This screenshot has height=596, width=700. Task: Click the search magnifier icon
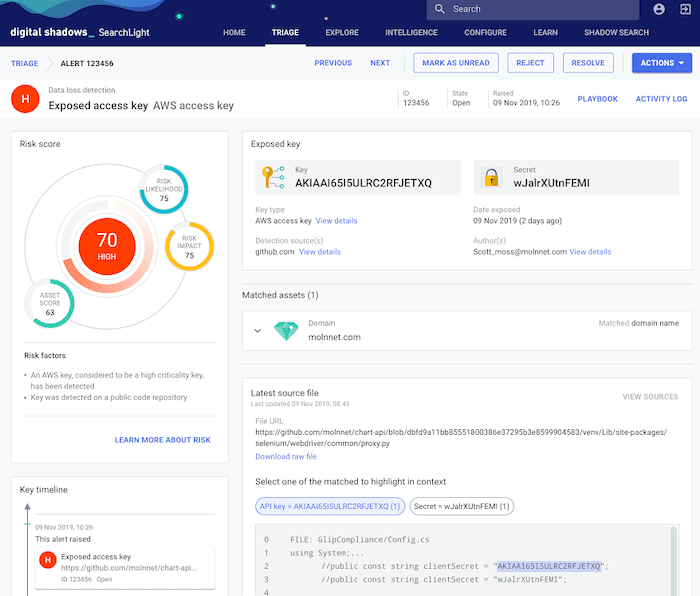(x=440, y=9)
